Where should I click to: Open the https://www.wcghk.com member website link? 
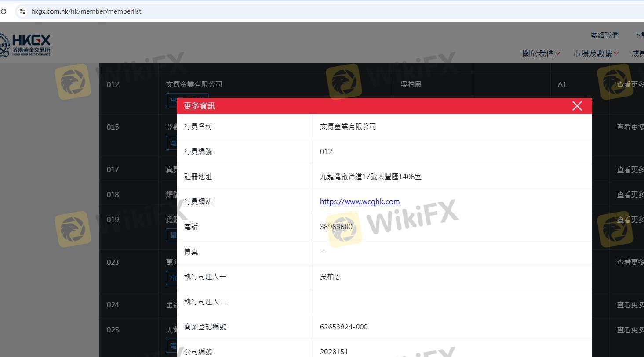[360, 202]
